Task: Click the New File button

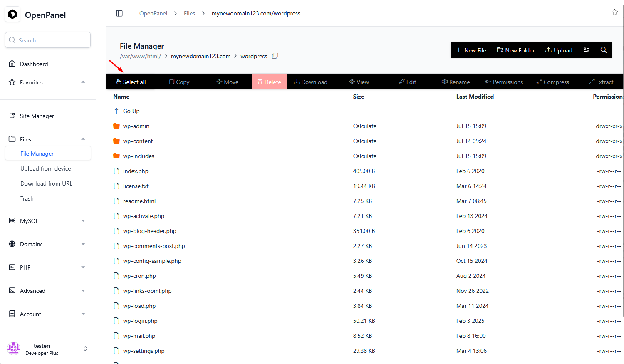Action: click(471, 50)
